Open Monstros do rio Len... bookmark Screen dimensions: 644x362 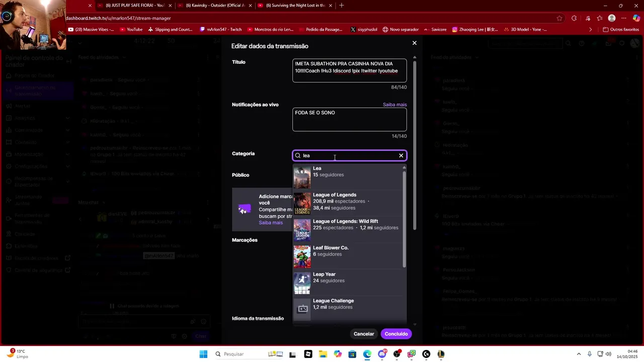(x=270, y=30)
